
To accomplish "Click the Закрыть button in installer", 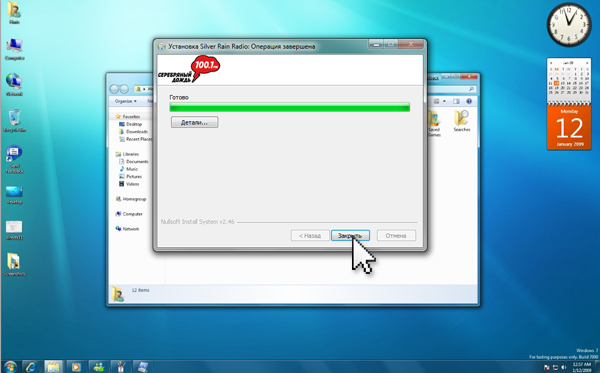I will pos(350,236).
